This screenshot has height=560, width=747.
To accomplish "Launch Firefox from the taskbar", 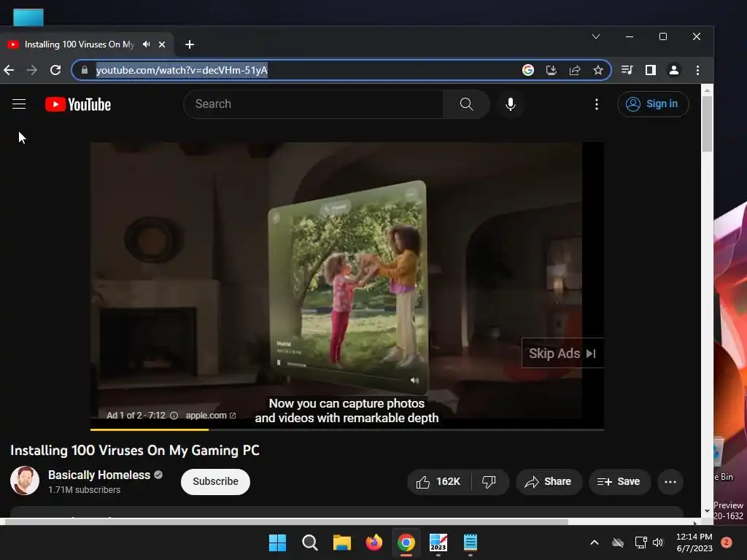I will [374, 542].
